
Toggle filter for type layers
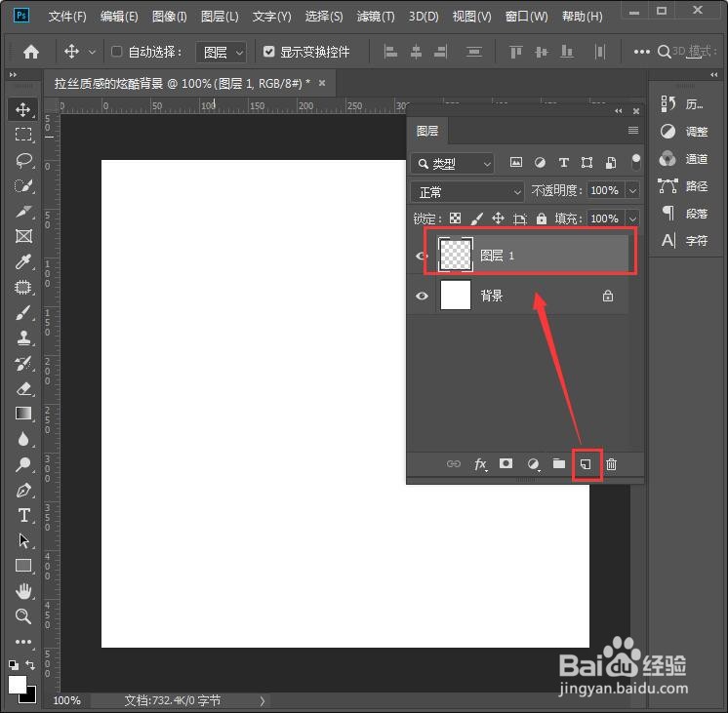click(x=564, y=163)
